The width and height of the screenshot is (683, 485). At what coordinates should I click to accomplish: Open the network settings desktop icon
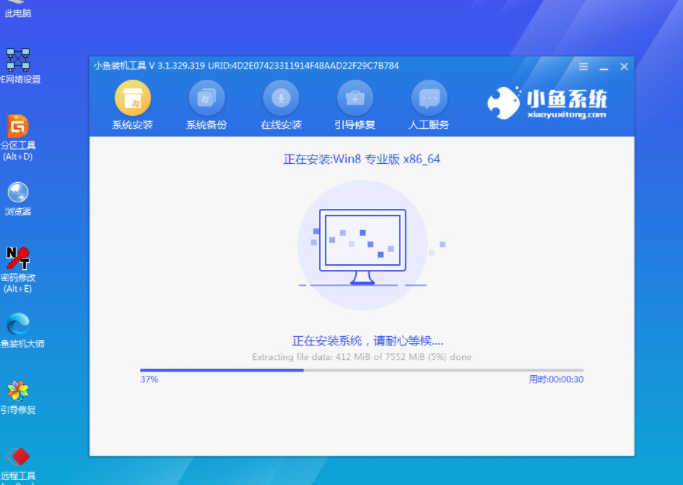click(x=18, y=65)
